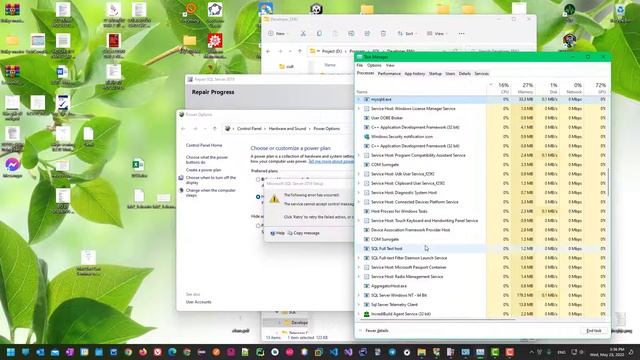Click Task Manager's horizontal scrollbar
The height and width of the screenshot is (360, 640).
[437, 319]
